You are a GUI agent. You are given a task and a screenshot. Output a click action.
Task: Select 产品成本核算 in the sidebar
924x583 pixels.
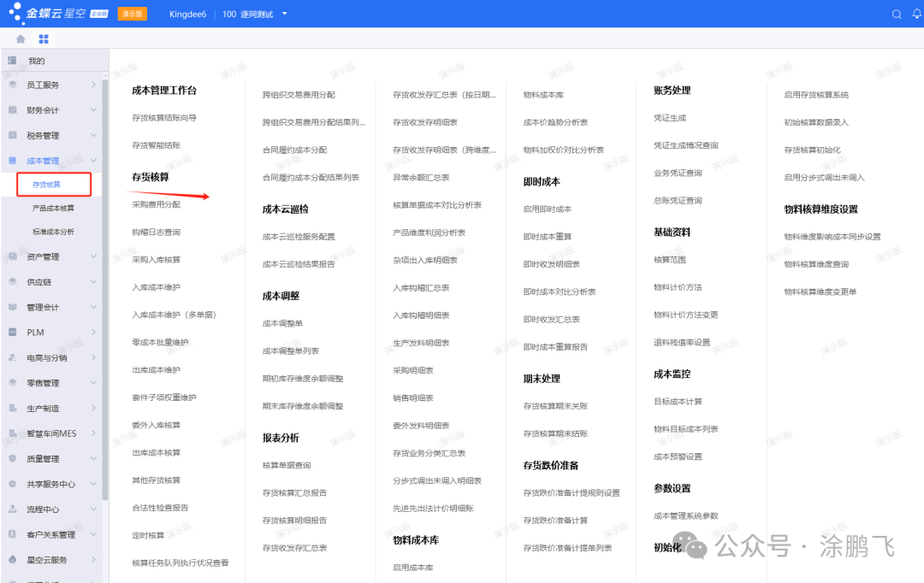(x=53, y=208)
